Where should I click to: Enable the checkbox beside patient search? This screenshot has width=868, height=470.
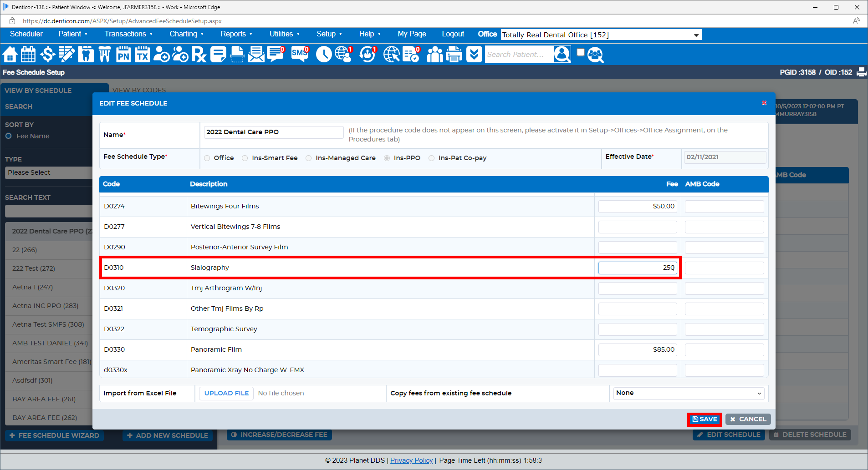(580, 52)
